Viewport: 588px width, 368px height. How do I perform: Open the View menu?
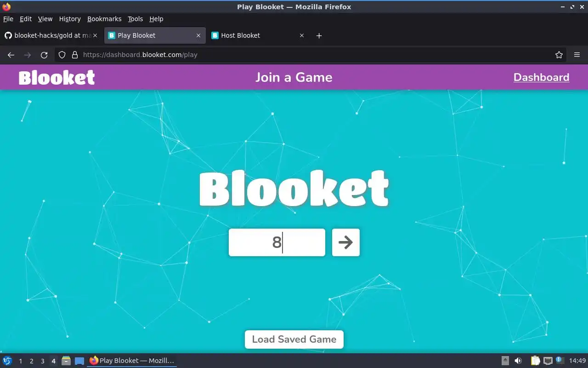click(45, 19)
